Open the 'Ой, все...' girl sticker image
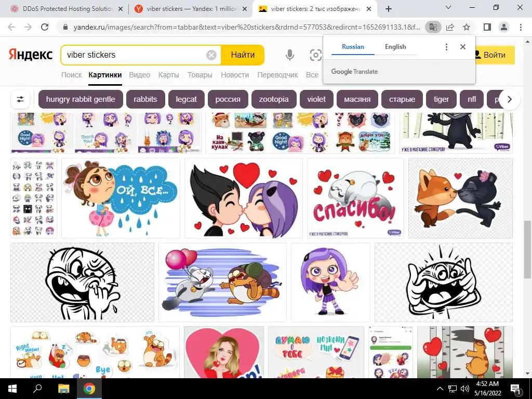This screenshot has height=399, width=532. 121,198
